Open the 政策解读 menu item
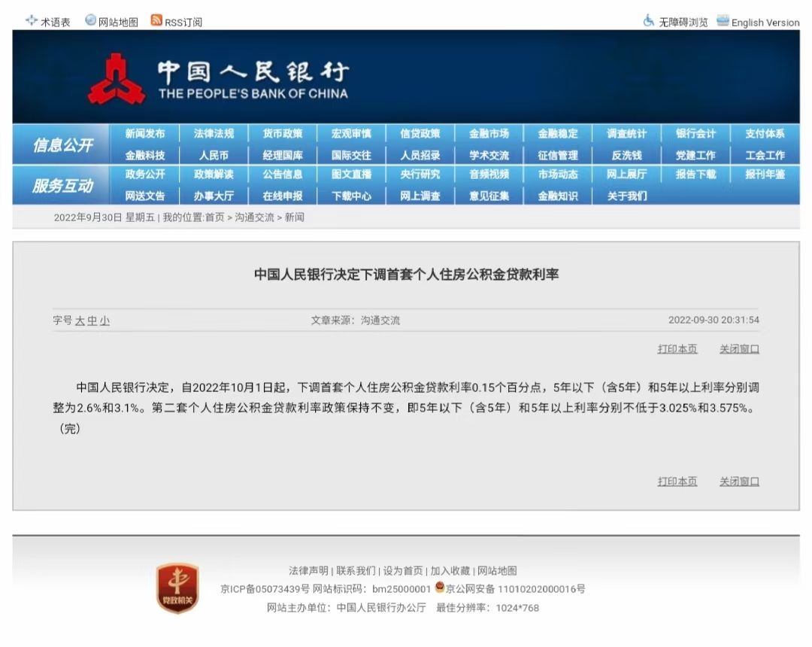The image size is (812, 647). (x=214, y=174)
